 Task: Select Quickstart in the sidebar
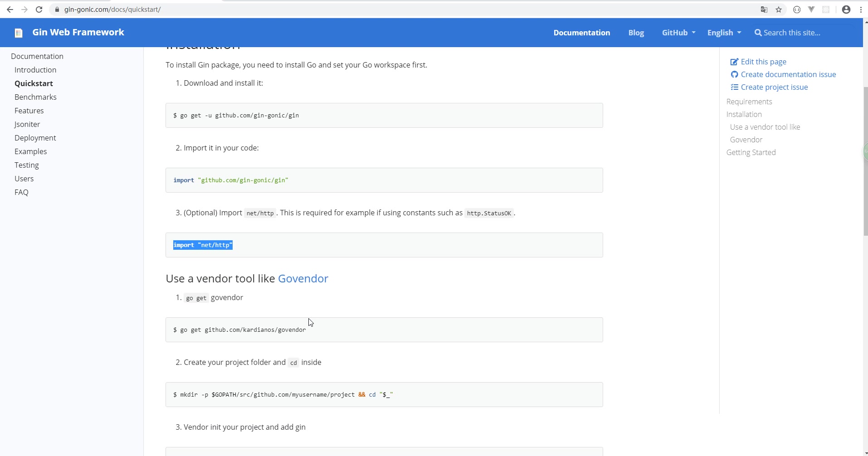point(34,83)
